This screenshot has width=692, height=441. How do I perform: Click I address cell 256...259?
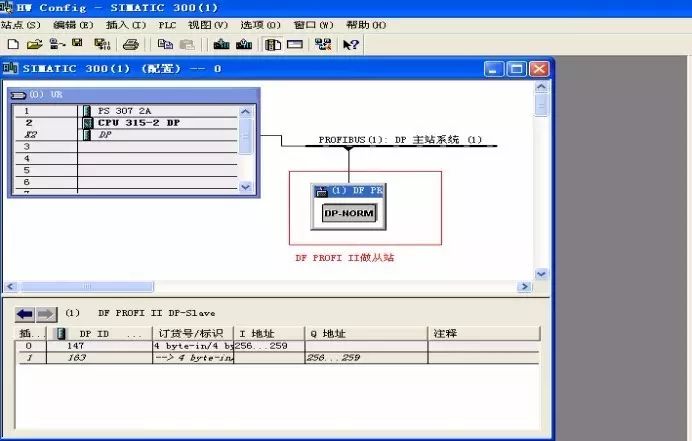coord(269,346)
